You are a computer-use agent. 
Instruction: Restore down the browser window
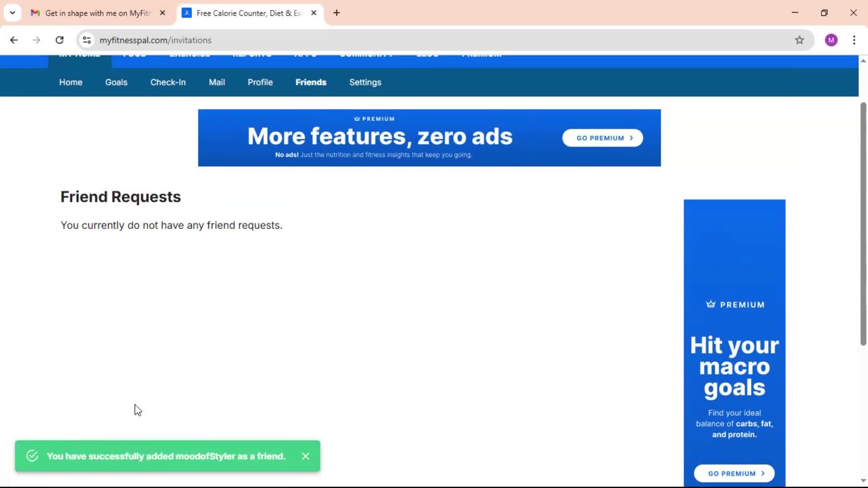pos(824,13)
